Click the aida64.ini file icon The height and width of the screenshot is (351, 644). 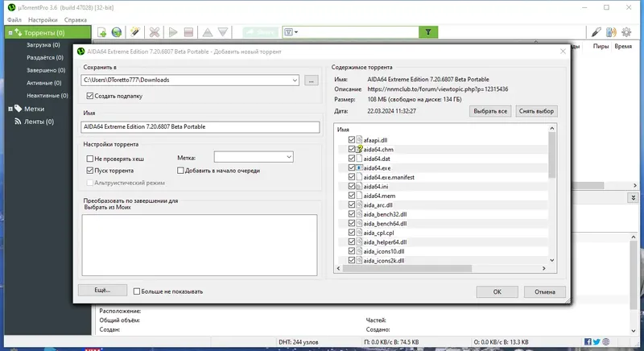[359, 187]
